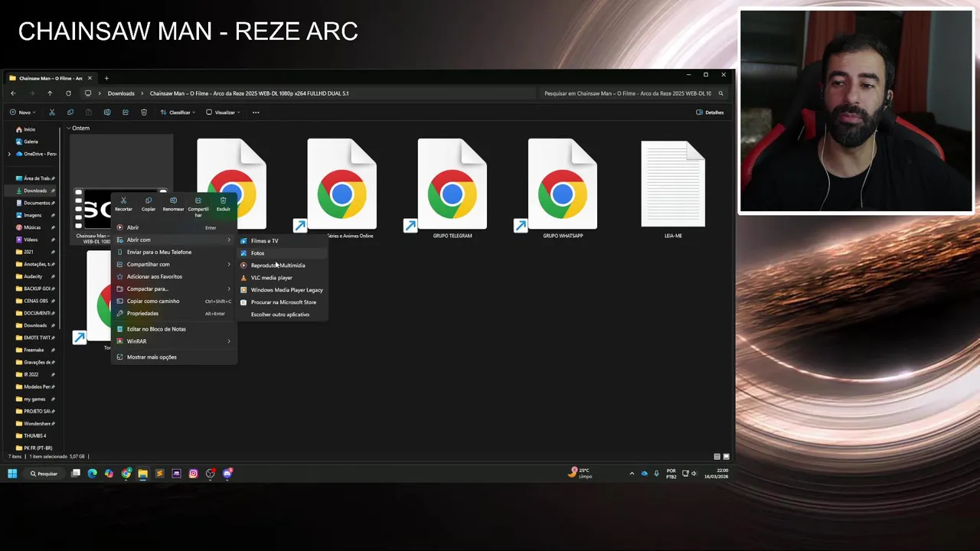Click the Explorer back arrow
980x551 pixels.
pyautogui.click(x=13, y=93)
